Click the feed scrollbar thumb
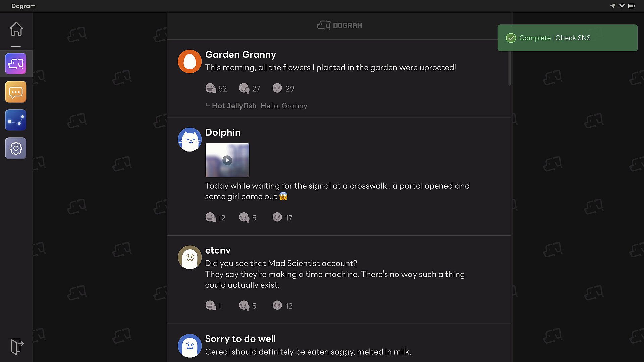Viewport: 644px width, 362px height. tap(509, 63)
